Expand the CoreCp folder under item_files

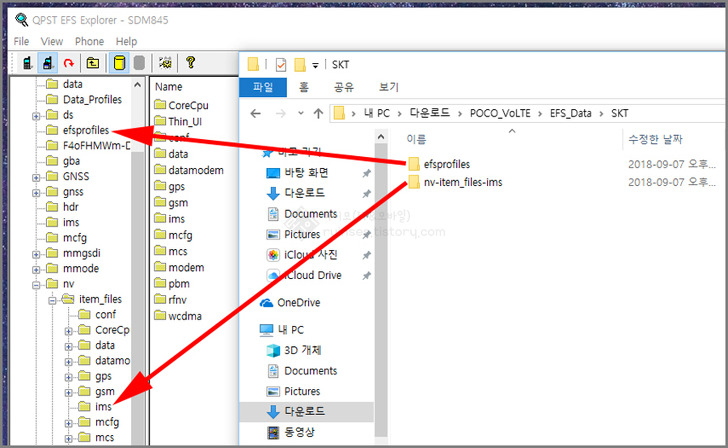click(x=68, y=331)
